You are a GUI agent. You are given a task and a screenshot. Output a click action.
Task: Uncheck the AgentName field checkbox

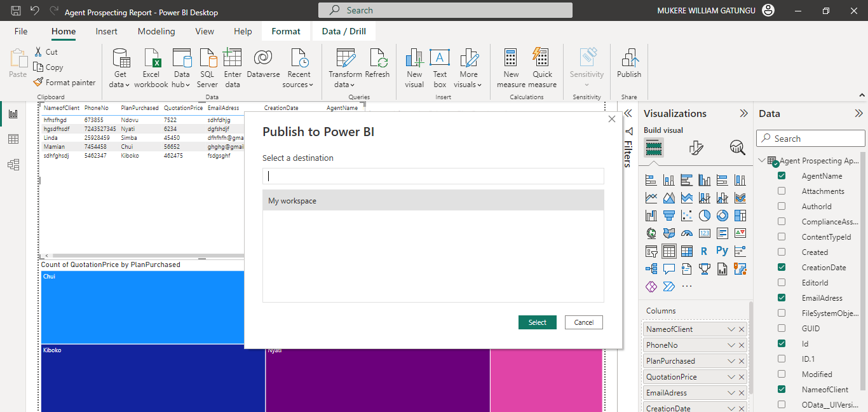tap(782, 175)
